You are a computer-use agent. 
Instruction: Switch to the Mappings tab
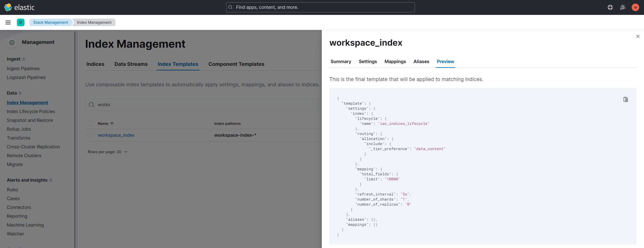coord(395,62)
